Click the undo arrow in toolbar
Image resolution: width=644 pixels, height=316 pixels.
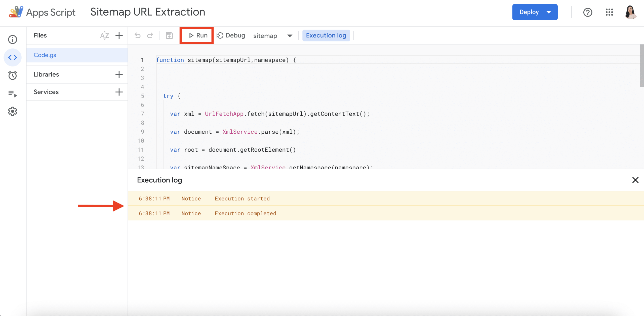[x=138, y=35]
